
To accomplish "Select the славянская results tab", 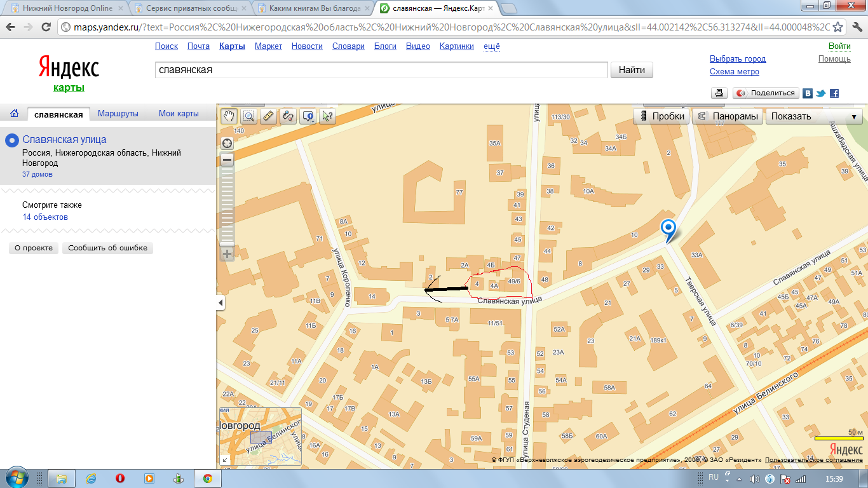I will [58, 114].
